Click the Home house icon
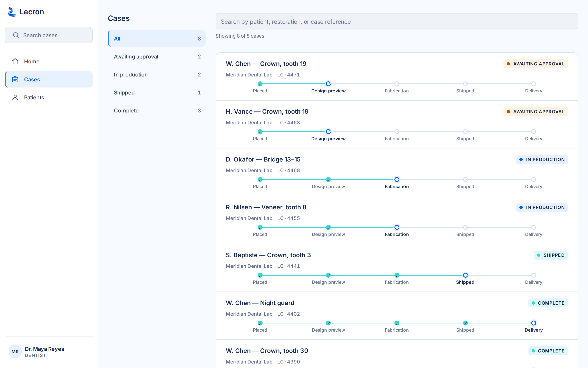 point(15,61)
